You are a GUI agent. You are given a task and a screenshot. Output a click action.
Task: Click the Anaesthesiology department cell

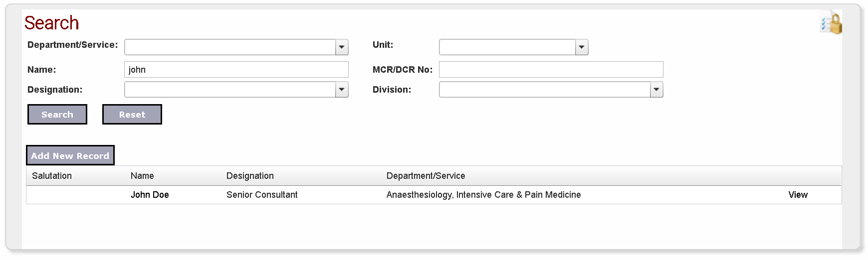click(483, 195)
